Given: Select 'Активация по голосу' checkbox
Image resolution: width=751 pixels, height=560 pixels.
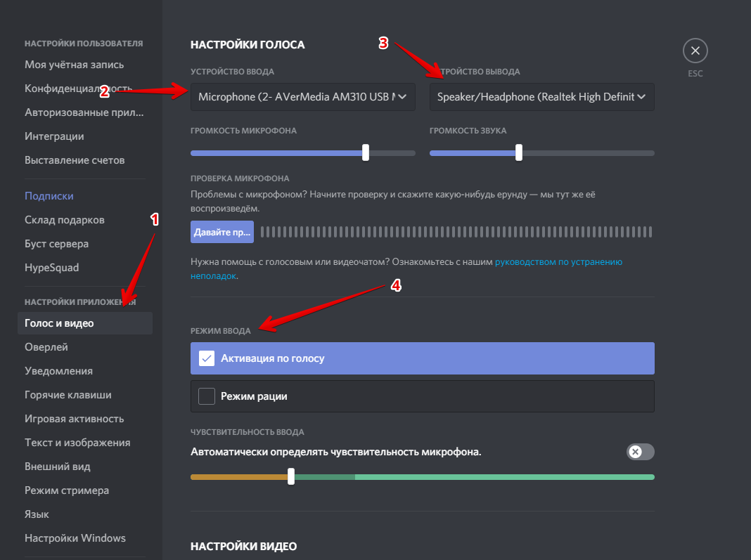Looking at the screenshot, I should [x=207, y=358].
